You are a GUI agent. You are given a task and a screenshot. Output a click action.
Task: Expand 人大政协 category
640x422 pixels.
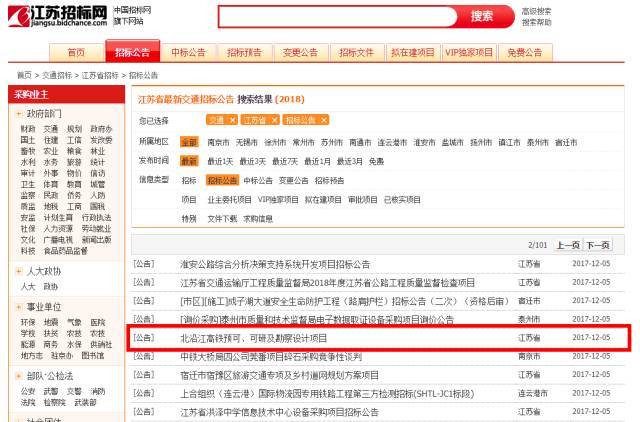pos(18,271)
